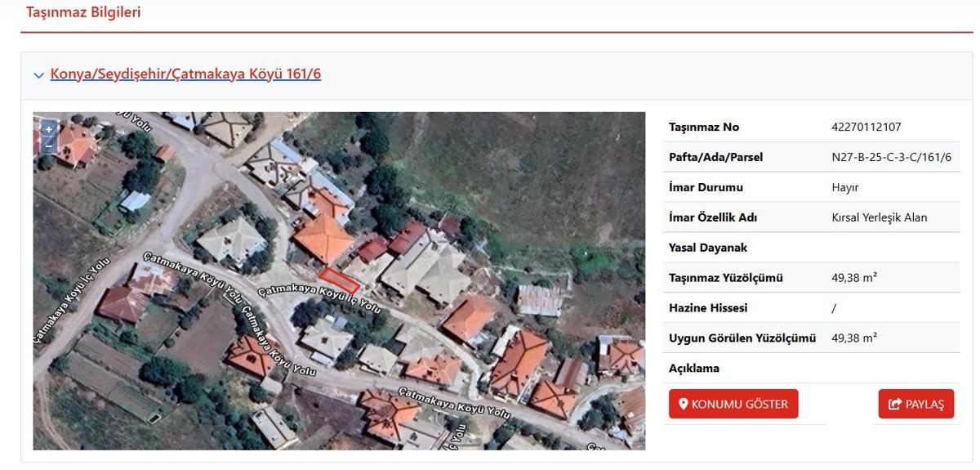Click the Taşınmaz Bilgileri section heading
980x470 pixels.
point(83,12)
